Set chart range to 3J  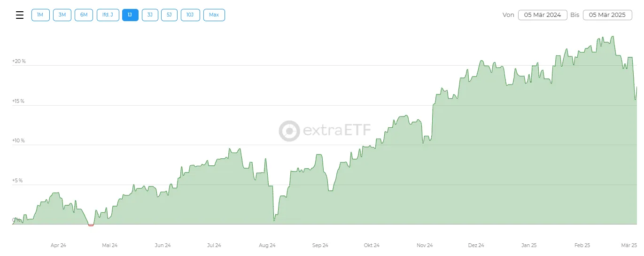[150, 15]
